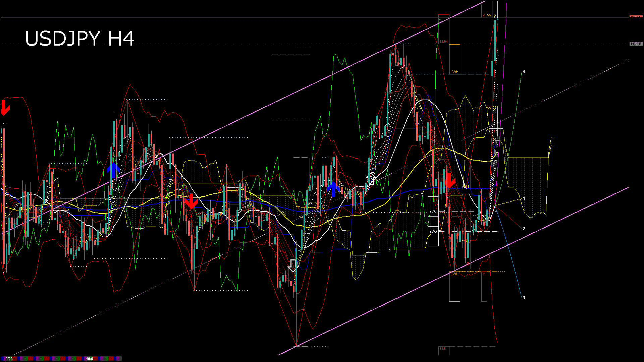Screen dimensions: 644x362
Task: Click the LMH box label
Action: (444, 42)
